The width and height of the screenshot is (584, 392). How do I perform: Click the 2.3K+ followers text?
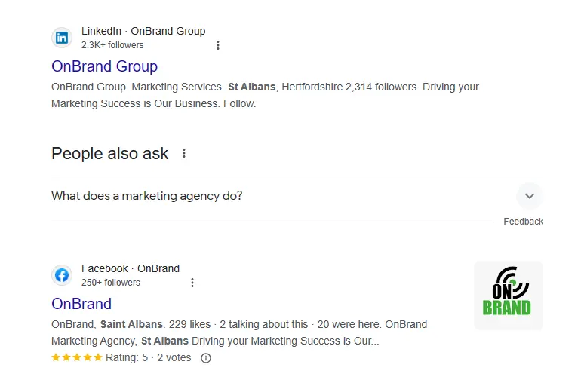click(112, 45)
